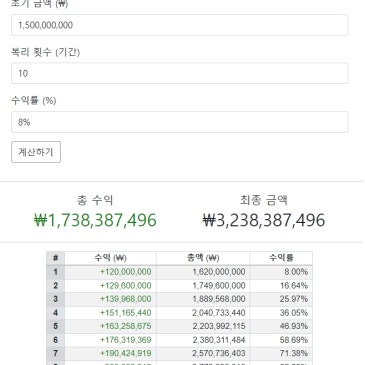The width and height of the screenshot is (365, 365).
Task: Click the 수익률 (%) input field
Action: 180,122
